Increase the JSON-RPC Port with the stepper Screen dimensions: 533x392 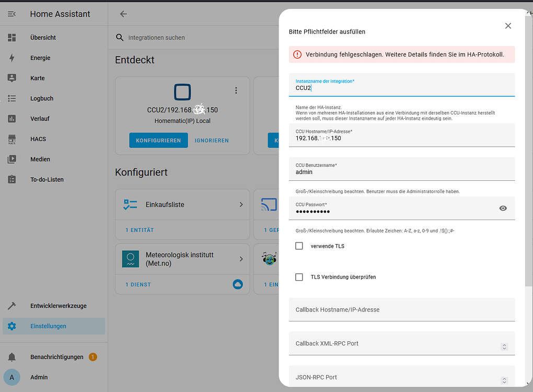coord(504,378)
